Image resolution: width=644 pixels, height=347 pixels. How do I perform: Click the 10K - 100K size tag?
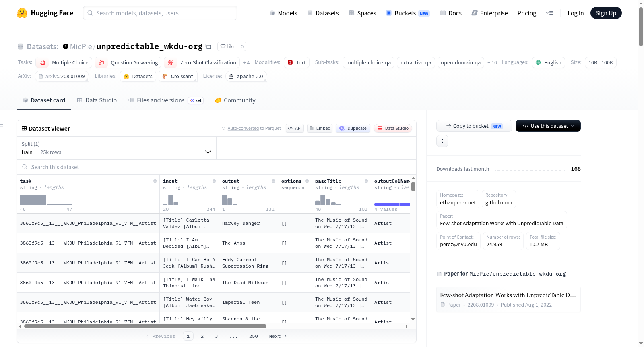point(601,62)
